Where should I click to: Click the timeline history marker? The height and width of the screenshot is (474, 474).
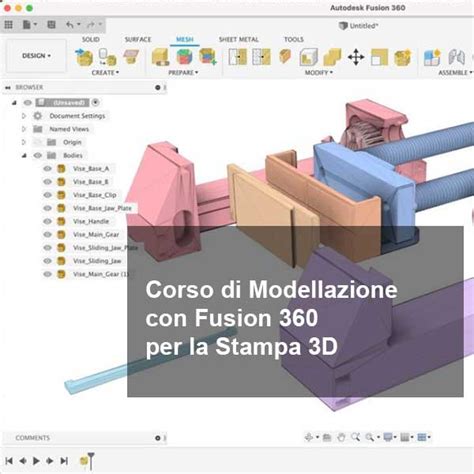click(x=91, y=460)
